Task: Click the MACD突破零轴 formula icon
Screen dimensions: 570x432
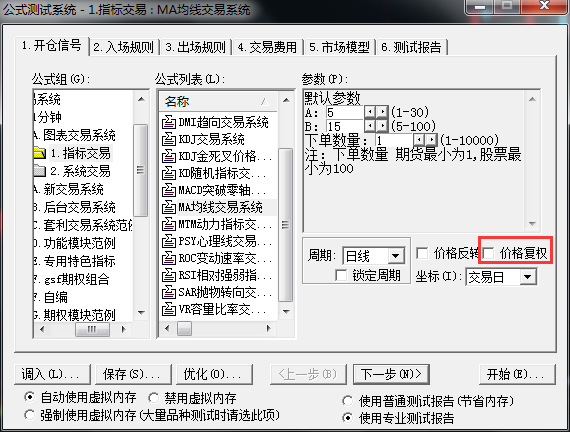Action: [x=169, y=190]
